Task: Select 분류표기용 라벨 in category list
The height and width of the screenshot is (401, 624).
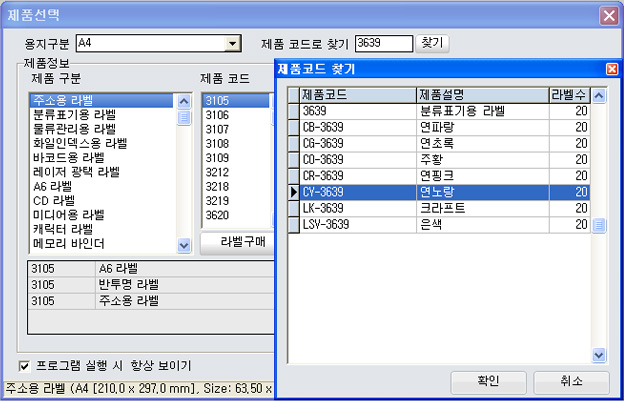Action: [102, 115]
